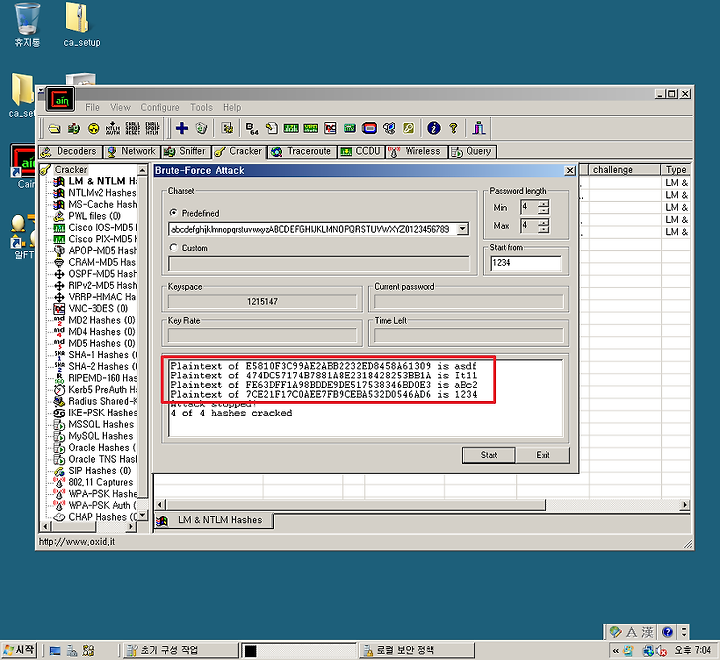Open 로컬 보안 정책 taskbar item
The width and height of the screenshot is (720, 660).
pos(416,650)
